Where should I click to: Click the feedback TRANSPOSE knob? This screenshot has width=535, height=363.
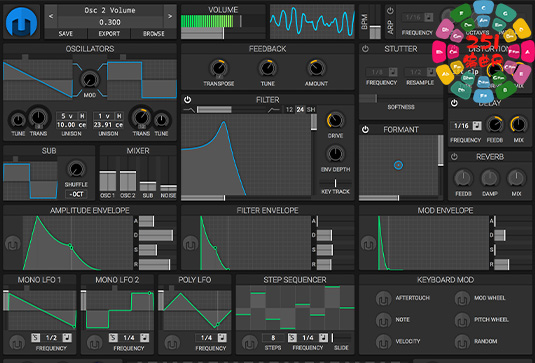(x=218, y=68)
